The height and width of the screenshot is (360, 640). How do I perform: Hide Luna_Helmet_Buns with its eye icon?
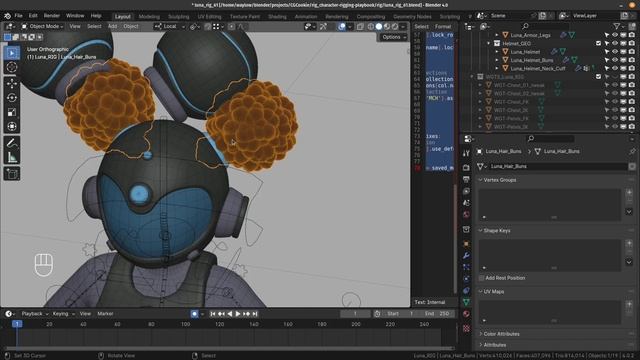click(x=615, y=60)
